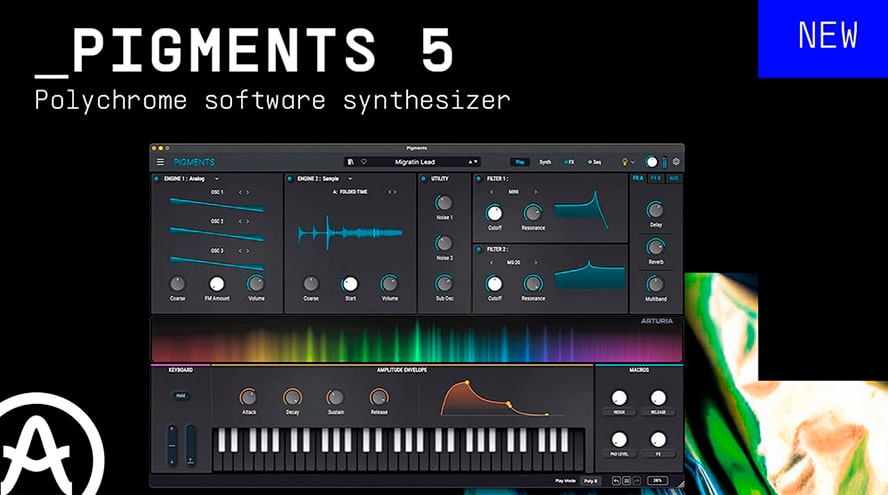This screenshot has height=495, width=888.
Task: Click the envelope peak point on graph
Action: [467, 383]
